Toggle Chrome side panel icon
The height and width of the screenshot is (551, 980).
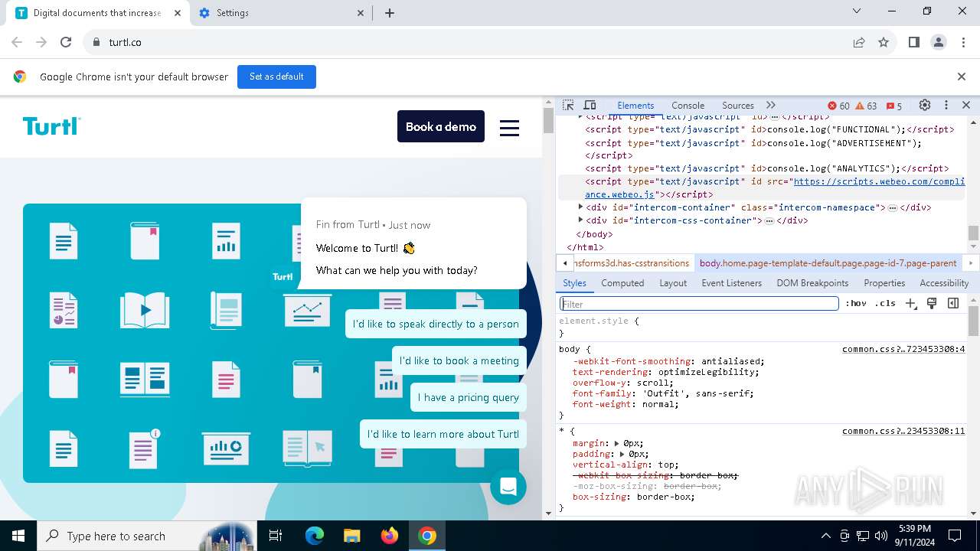pos(914,42)
